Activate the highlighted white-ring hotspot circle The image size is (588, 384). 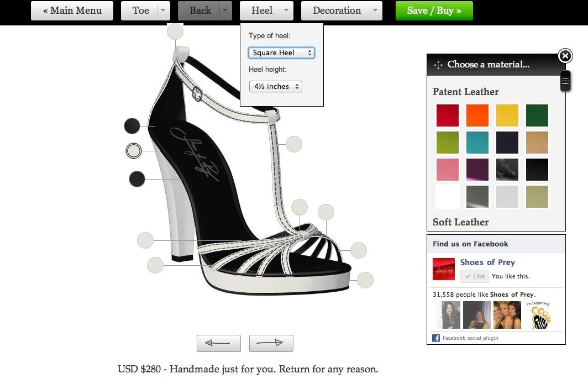coord(133,150)
